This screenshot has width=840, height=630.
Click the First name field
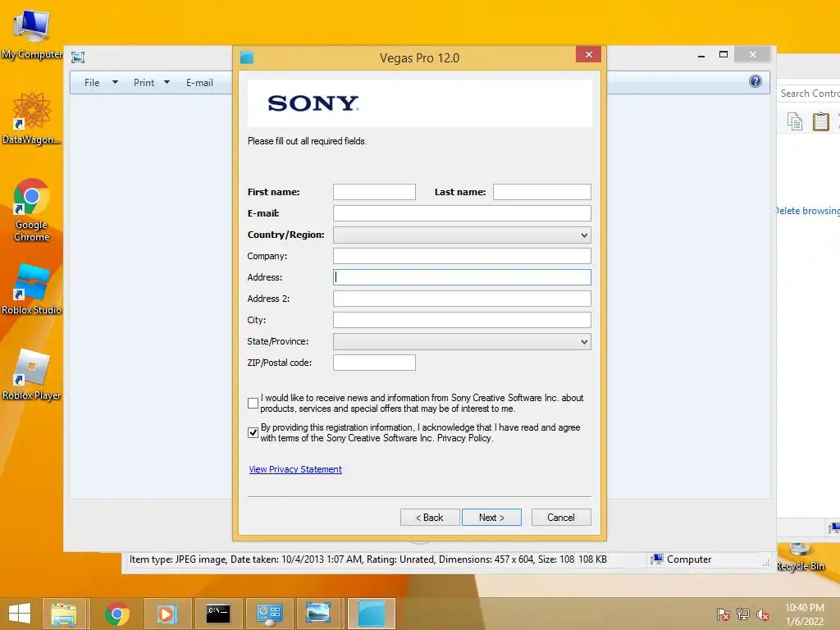[x=374, y=192]
